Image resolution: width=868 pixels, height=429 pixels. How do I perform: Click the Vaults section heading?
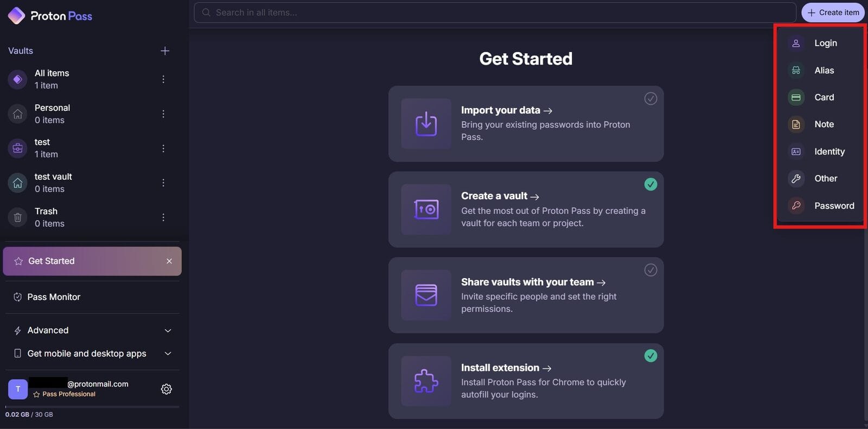pos(21,51)
